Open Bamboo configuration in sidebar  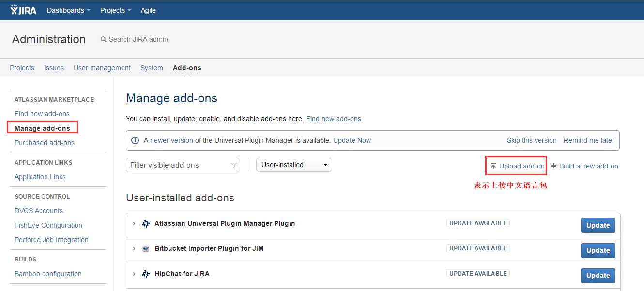tap(48, 274)
